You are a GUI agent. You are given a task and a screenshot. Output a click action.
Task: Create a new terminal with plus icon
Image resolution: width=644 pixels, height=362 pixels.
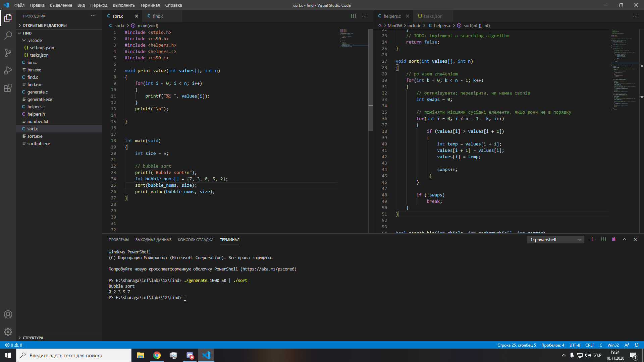click(x=592, y=239)
